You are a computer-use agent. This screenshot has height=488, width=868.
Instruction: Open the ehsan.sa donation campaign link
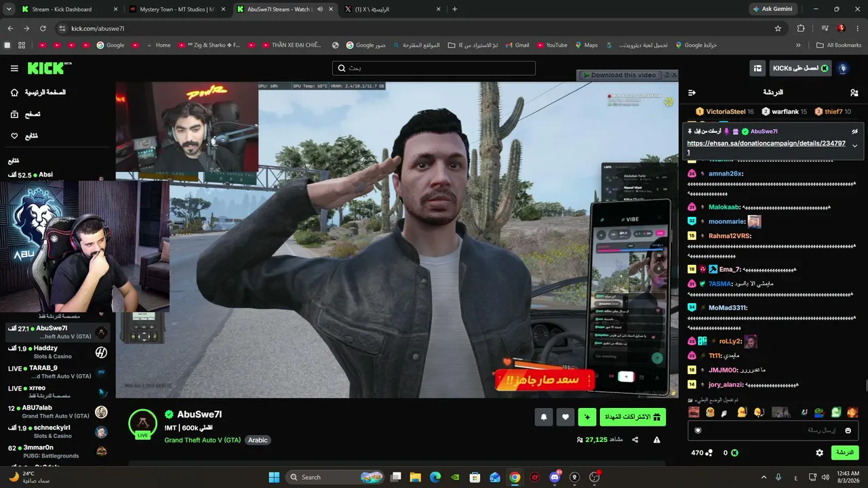[x=766, y=148]
